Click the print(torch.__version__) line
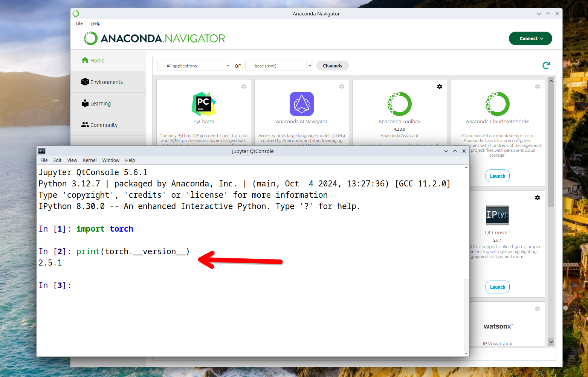The image size is (588, 377). point(133,252)
